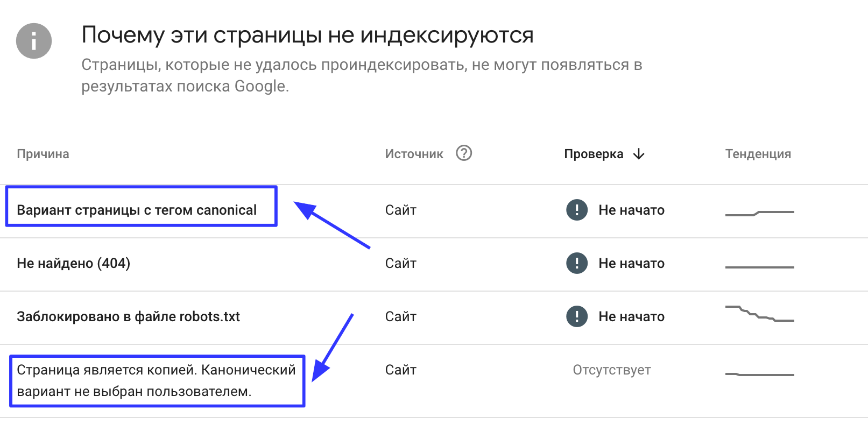868x424 pixels.
Task: Click the Источник column header
Action: [414, 154]
